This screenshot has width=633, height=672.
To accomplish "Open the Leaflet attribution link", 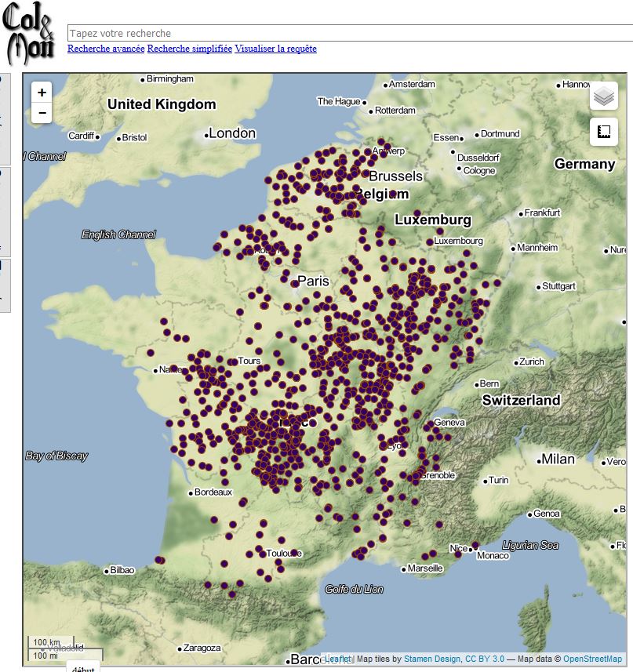I will [338, 659].
